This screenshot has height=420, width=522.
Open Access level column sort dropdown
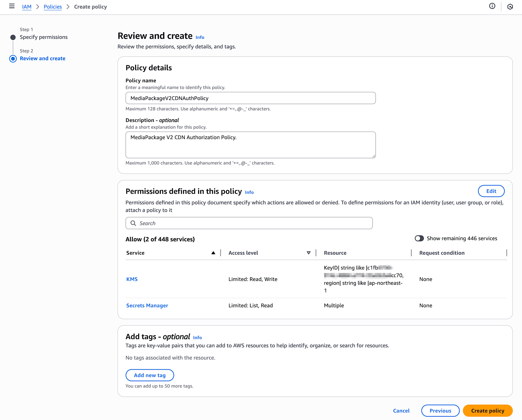pyautogui.click(x=309, y=253)
